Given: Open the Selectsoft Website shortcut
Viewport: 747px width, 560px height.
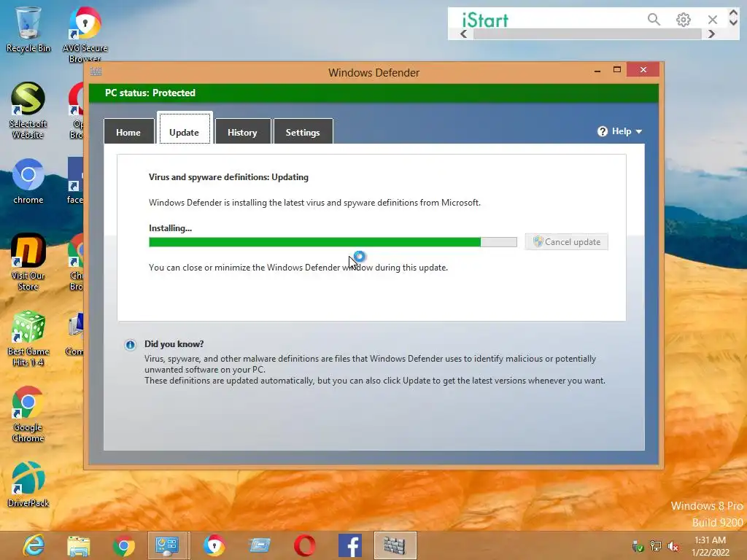Looking at the screenshot, I should point(28,111).
